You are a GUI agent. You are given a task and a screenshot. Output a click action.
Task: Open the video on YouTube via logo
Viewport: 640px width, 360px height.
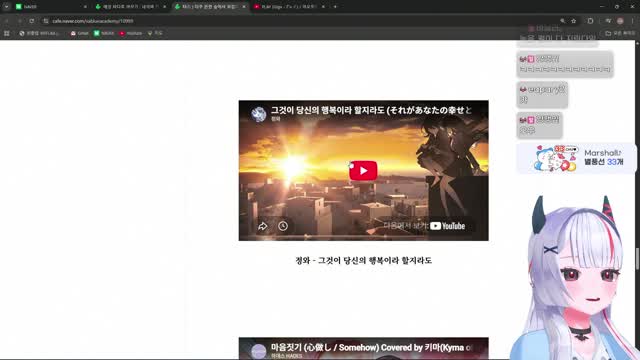[x=447, y=226]
